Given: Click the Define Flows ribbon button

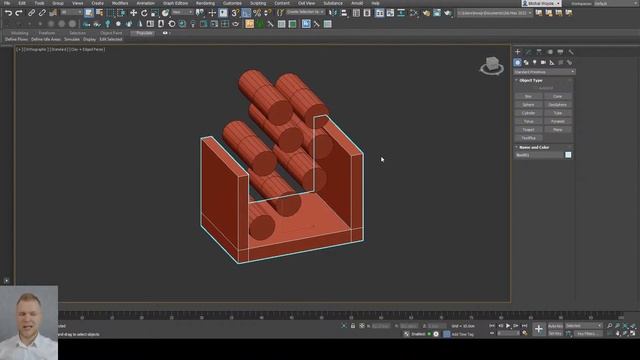Looking at the screenshot, I should (x=16, y=39).
